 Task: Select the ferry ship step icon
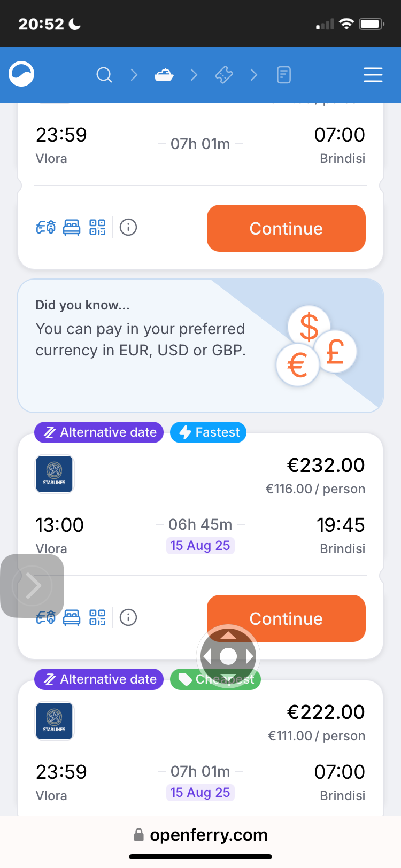164,75
